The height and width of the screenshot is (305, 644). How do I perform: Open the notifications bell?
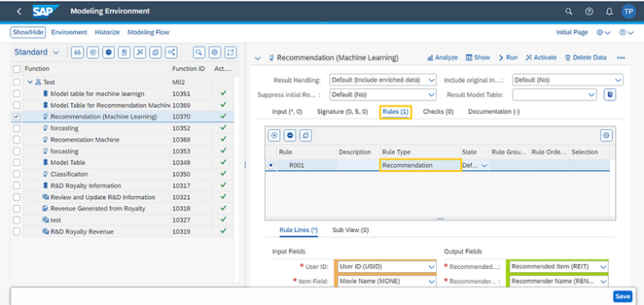[x=609, y=12]
